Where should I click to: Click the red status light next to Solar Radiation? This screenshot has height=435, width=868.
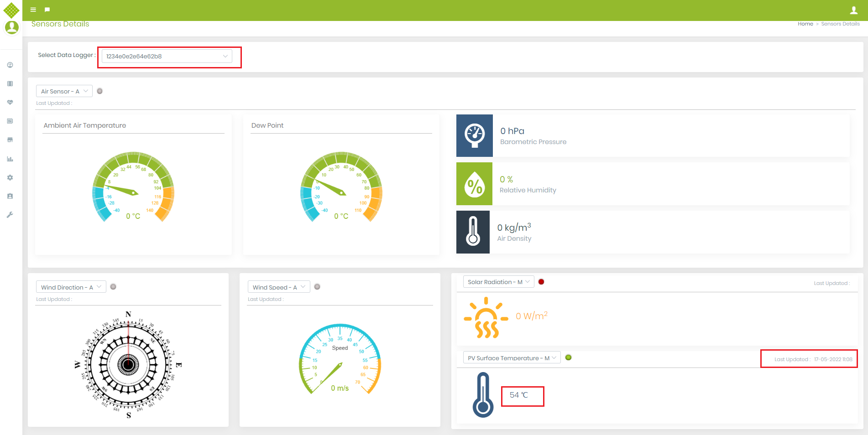click(x=541, y=282)
